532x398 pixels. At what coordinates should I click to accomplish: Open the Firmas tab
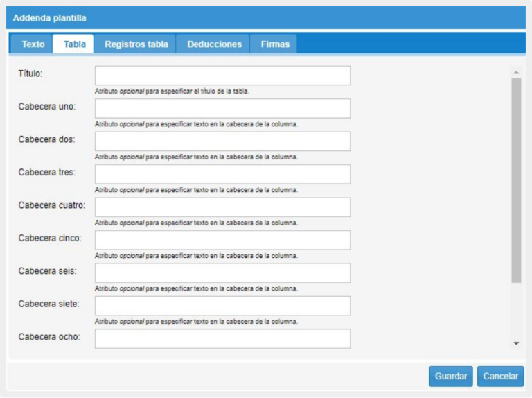coord(275,44)
